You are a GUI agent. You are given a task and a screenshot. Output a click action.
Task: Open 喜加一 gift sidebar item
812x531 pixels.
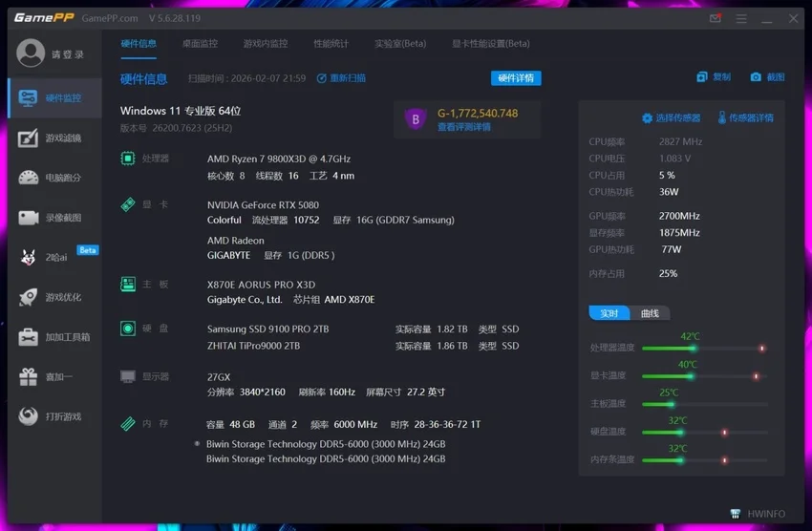click(54, 377)
